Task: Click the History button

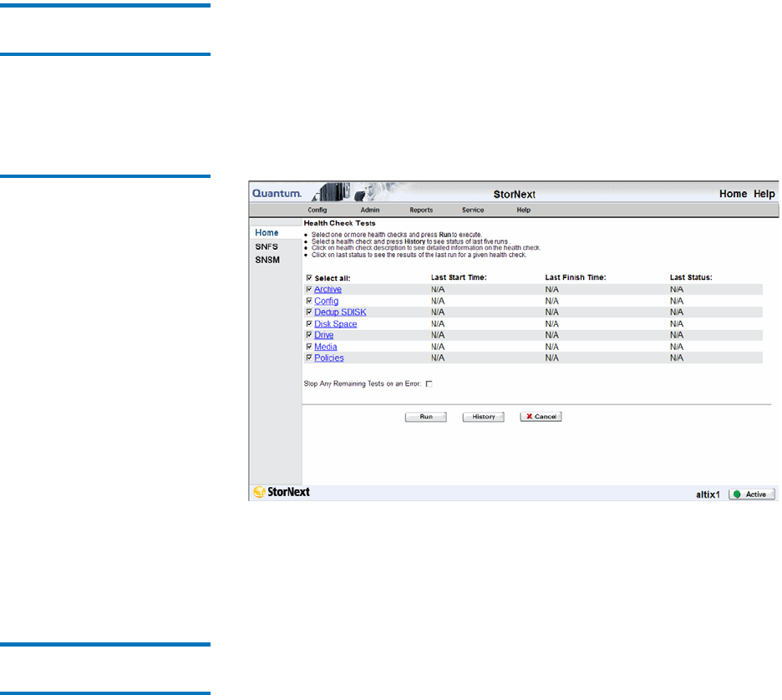Action: click(483, 417)
